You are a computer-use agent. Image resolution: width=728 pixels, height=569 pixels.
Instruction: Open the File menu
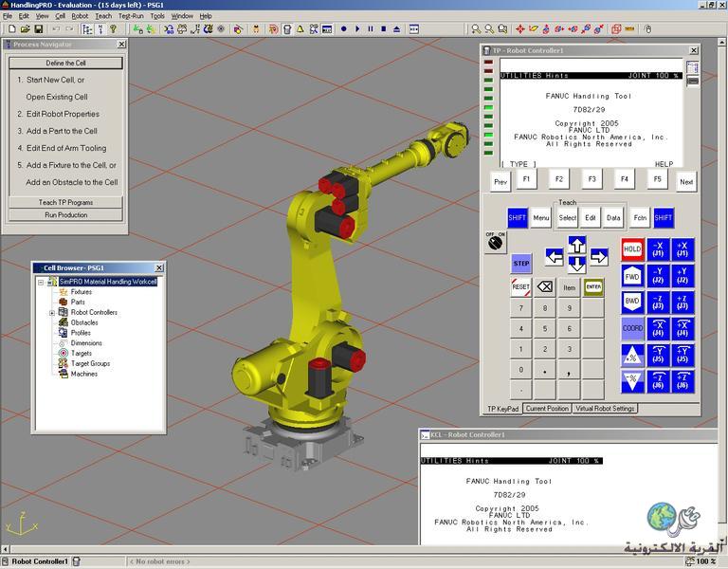(8, 16)
